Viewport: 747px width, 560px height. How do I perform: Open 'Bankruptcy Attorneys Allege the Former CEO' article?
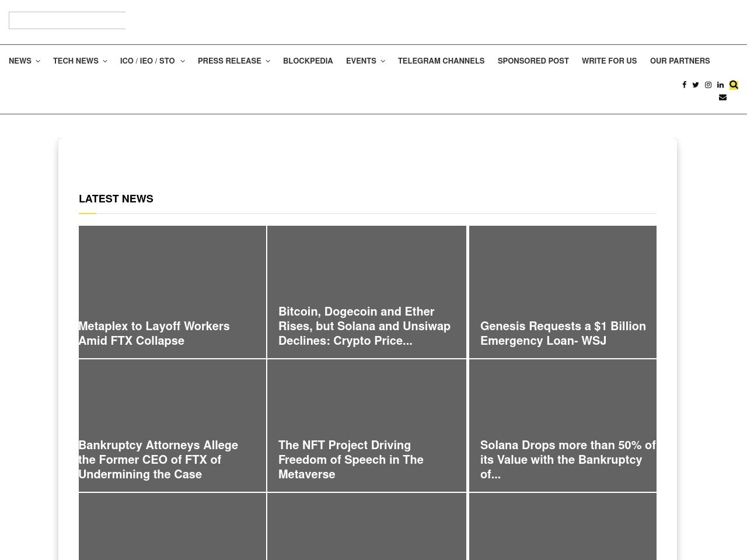click(x=158, y=460)
